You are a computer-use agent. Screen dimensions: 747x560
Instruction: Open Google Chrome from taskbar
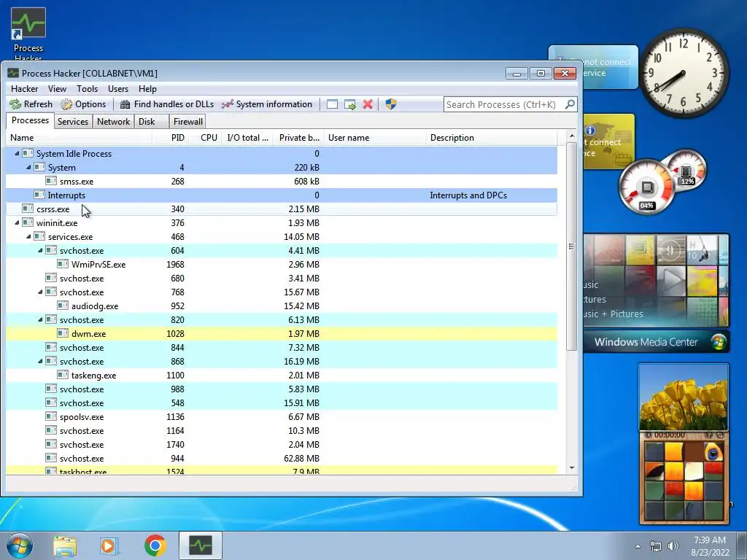(155, 545)
